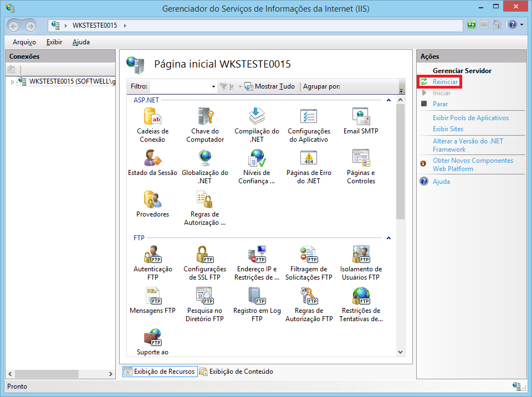This screenshot has width=532, height=397.
Task: Click inside the Filtro text field
Action: coord(180,86)
